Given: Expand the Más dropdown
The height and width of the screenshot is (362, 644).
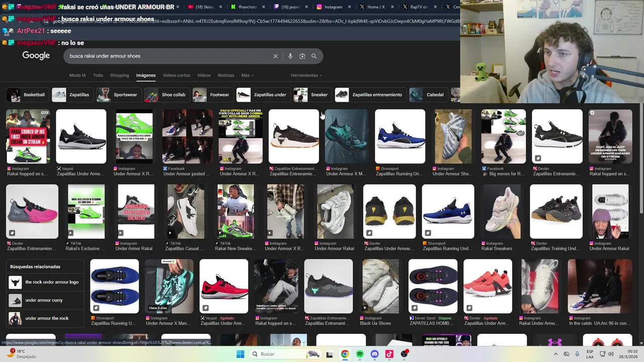Looking at the screenshot, I should 247,75.
